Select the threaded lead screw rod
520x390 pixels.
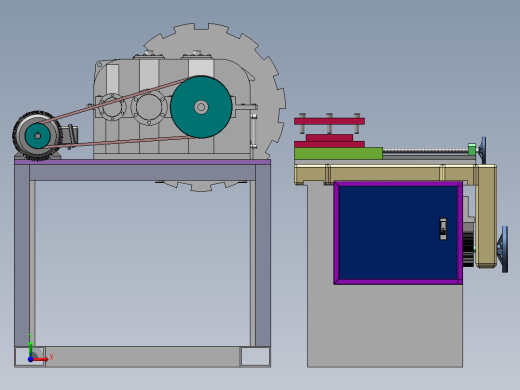(x=425, y=151)
